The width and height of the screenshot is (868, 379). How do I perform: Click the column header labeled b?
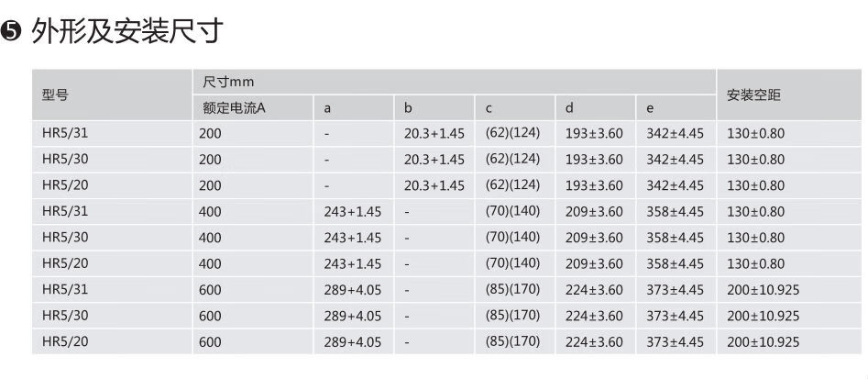point(408,107)
